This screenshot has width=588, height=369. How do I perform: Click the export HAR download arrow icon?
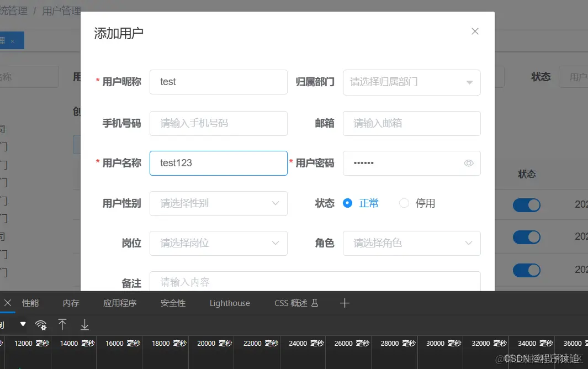tap(85, 325)
